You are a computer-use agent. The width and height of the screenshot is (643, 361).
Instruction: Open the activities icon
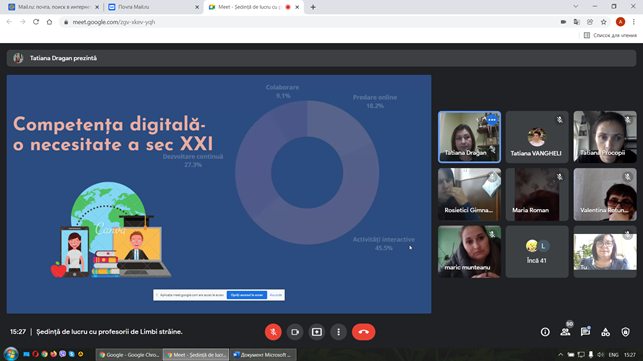pos(605,332)
